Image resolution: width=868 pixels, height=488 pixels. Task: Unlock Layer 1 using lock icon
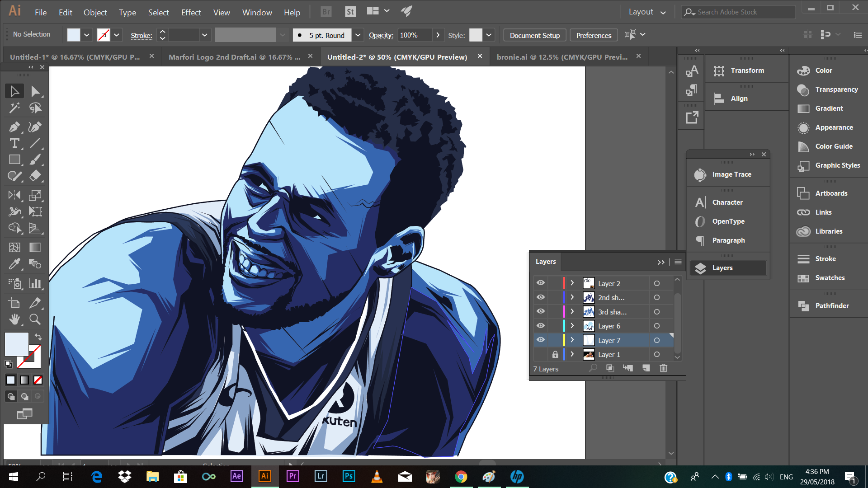[x=555, y=354]
